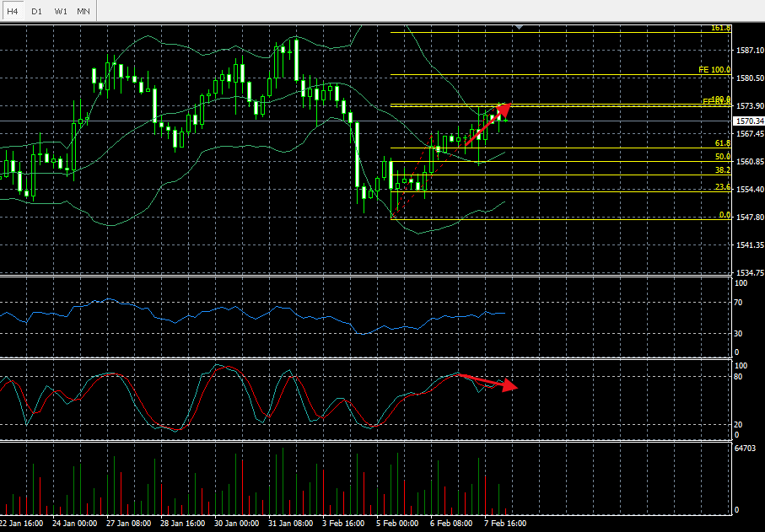Click the RSI 30 level label
Viewport: 765px width, 532px height.
738,334
